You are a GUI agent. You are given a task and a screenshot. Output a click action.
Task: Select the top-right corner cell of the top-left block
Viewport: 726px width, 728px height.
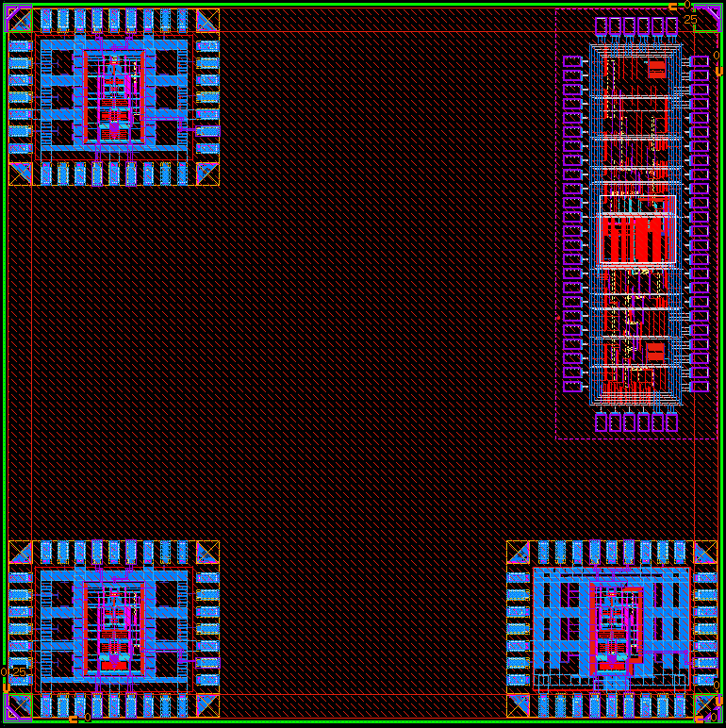click(207, 20)
